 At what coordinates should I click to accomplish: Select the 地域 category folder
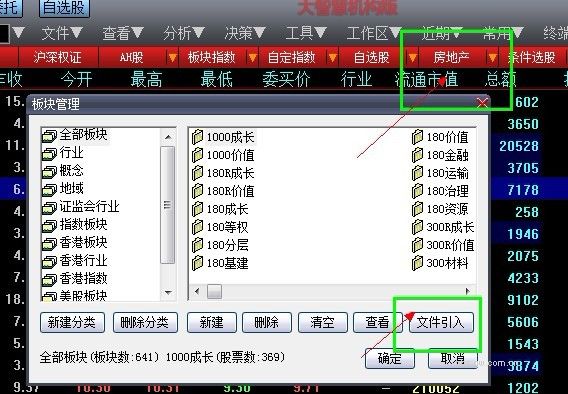[63, 189]
